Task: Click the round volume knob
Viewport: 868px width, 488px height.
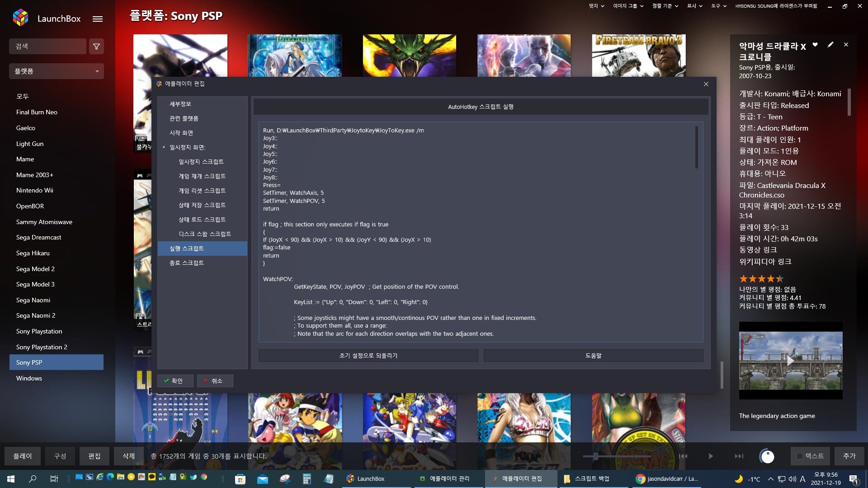Action: click(x=767, y=456)
